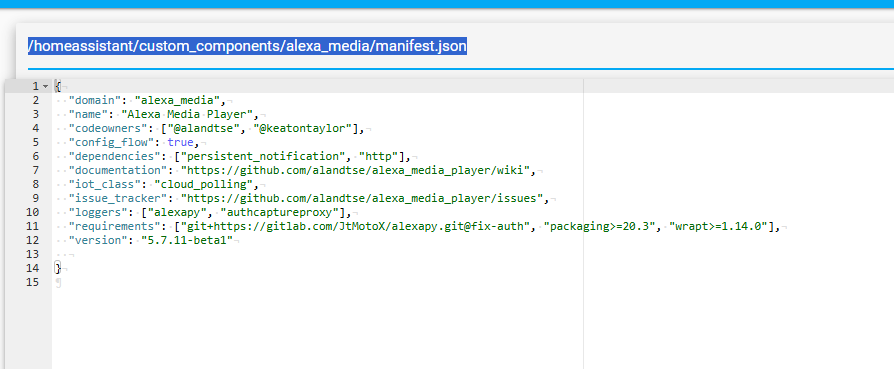Click the "config_flow" key
This screenshot has height=369, width=894.
(112, 142)
